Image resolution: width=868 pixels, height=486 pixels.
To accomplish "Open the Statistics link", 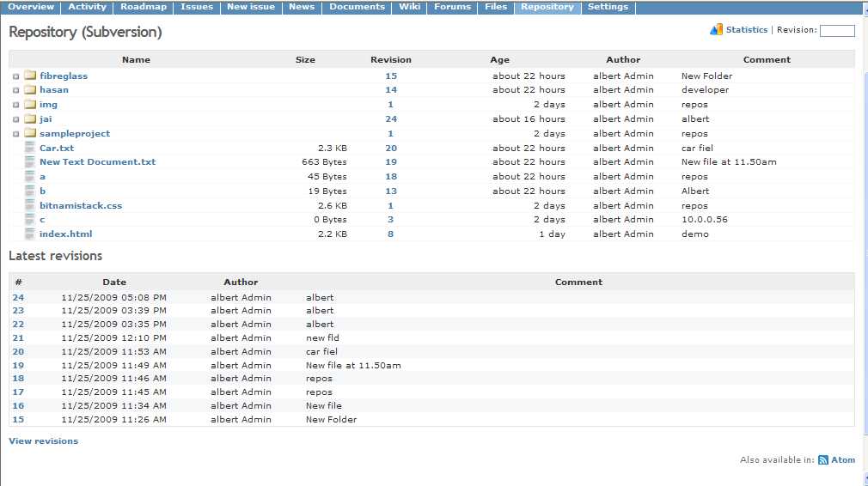I will tap(746, 30).
